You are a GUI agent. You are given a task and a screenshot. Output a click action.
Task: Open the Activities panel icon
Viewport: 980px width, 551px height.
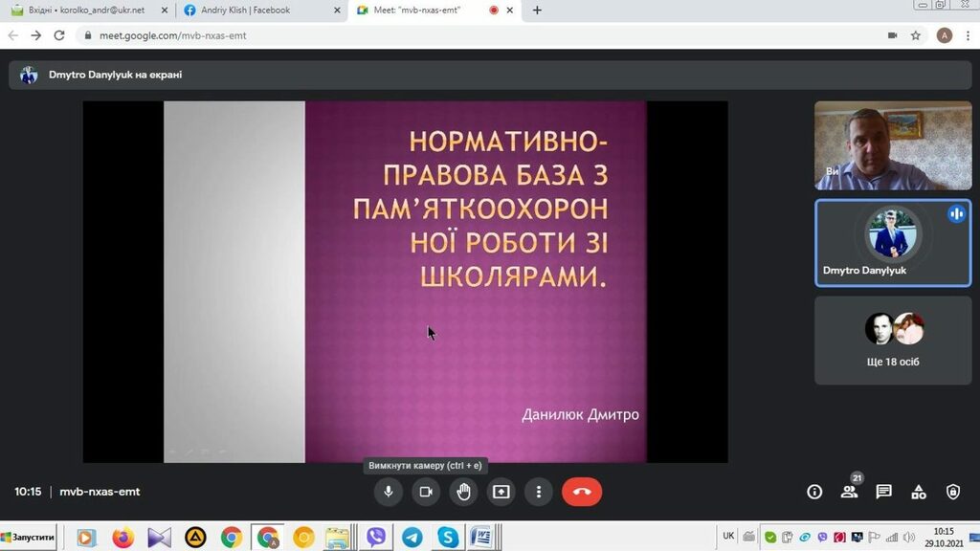918,492
